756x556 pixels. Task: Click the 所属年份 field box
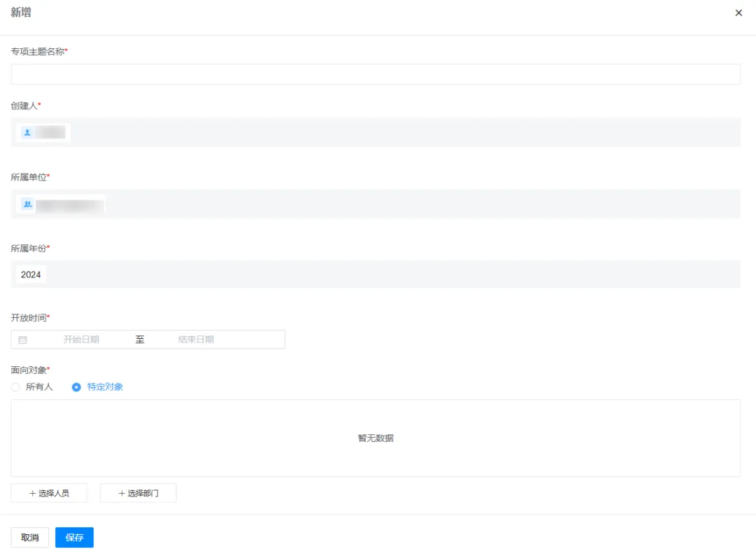click(x=375, y=274)
